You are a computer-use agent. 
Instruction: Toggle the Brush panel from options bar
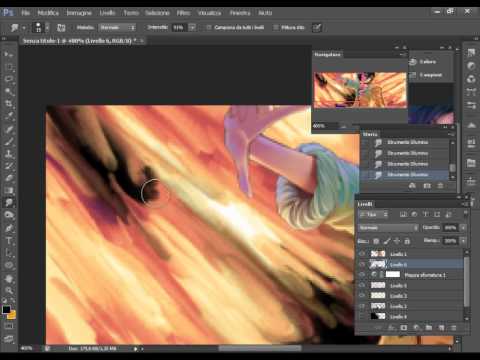61,28
